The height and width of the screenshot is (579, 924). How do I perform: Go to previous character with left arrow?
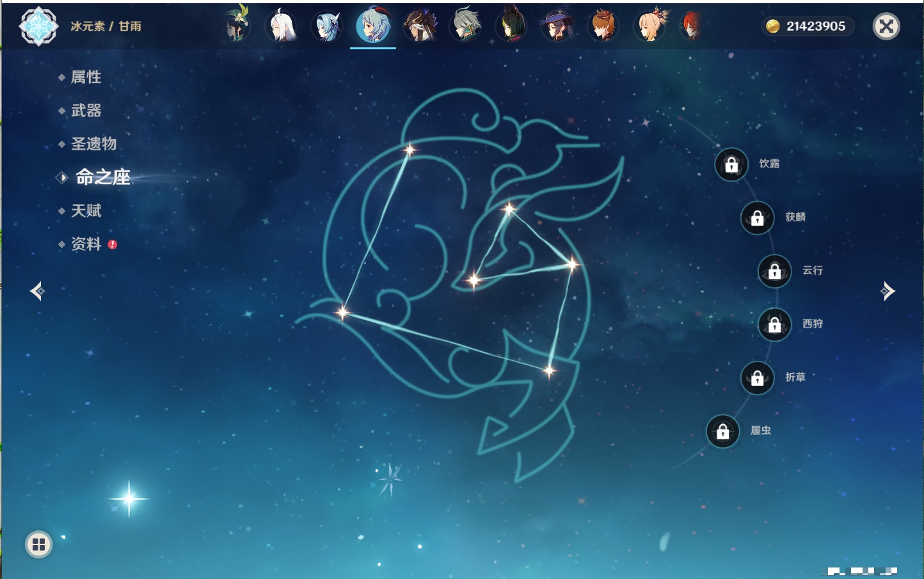point(37,291)
